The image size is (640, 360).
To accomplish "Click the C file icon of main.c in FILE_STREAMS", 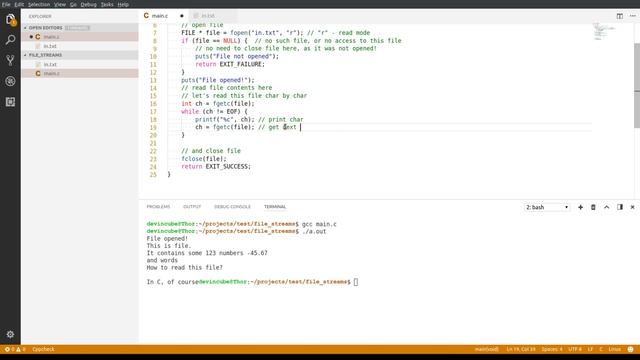I will pyautogui.click(x=38, y=73).
